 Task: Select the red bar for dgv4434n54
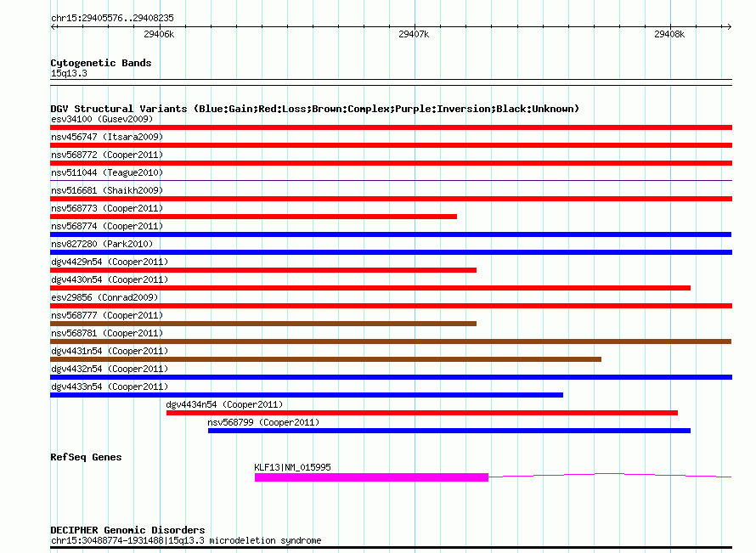click(422, 413)
